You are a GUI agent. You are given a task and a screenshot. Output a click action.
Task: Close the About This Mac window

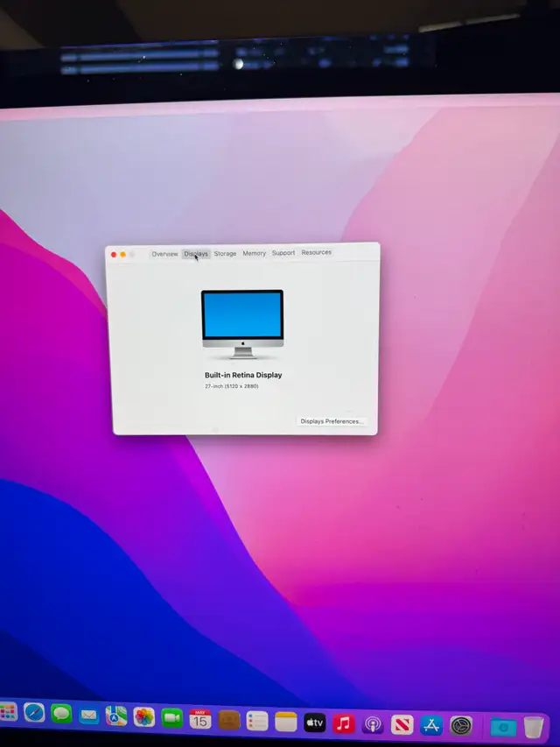[x=114, y=255]
